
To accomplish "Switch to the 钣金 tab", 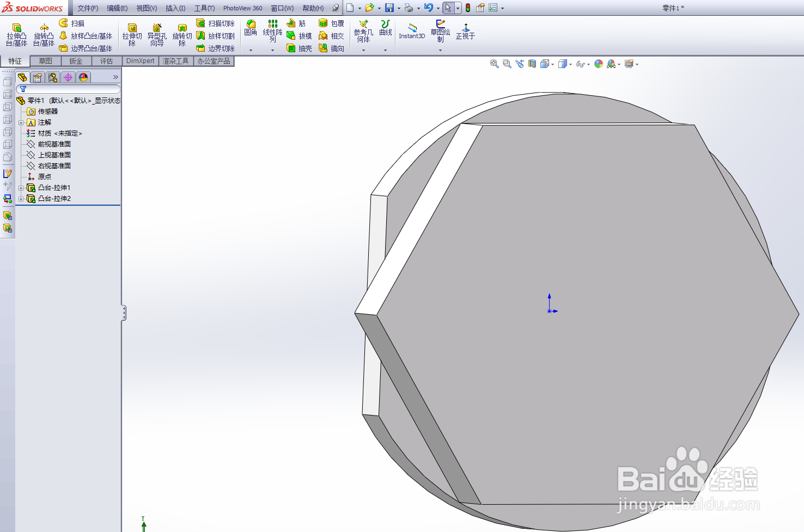I will pos(76,61).
